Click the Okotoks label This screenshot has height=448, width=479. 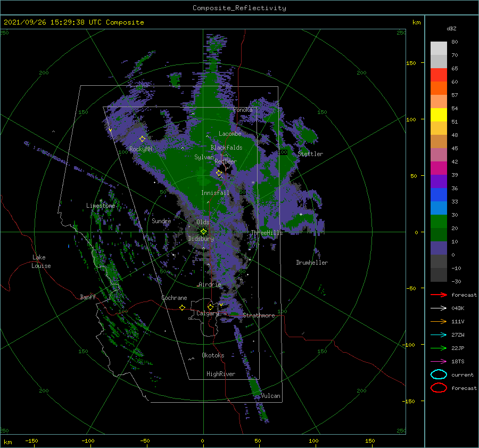[x=213, y=355]
